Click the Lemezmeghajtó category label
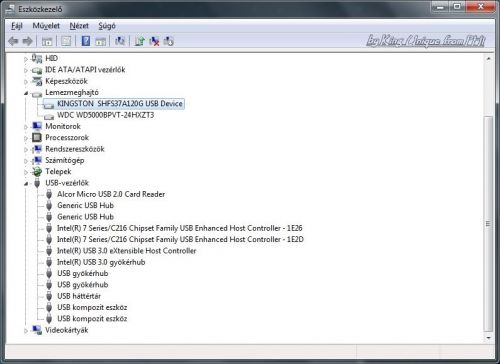500x364 pixels. point(72,92)
